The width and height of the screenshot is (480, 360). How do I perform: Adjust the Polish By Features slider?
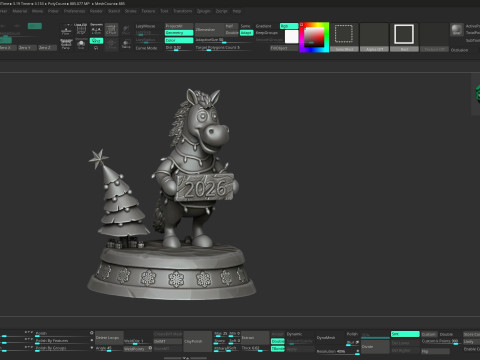pos(62,341)
